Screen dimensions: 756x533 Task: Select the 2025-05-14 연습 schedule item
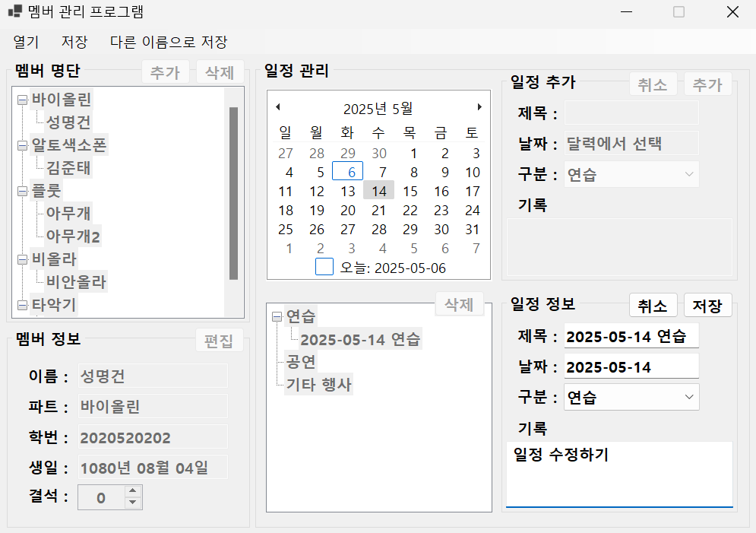[x=360, y=339]
